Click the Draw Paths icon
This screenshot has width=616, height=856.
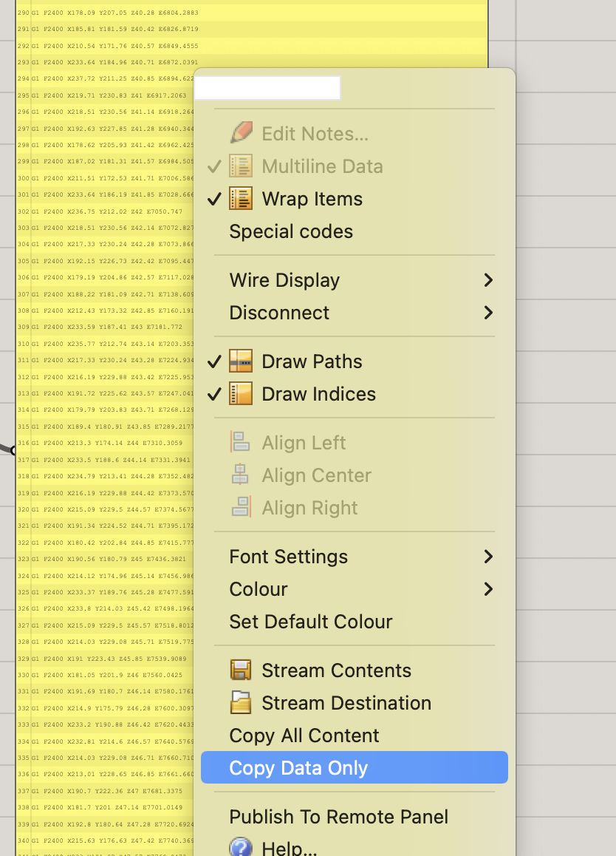tap(241, 361)
